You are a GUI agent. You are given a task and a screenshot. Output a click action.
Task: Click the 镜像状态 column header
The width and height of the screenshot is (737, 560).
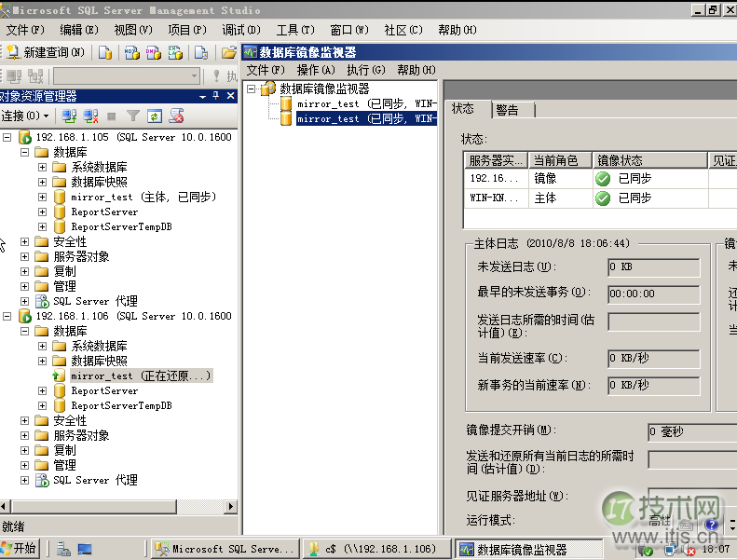tap(650, 160)
